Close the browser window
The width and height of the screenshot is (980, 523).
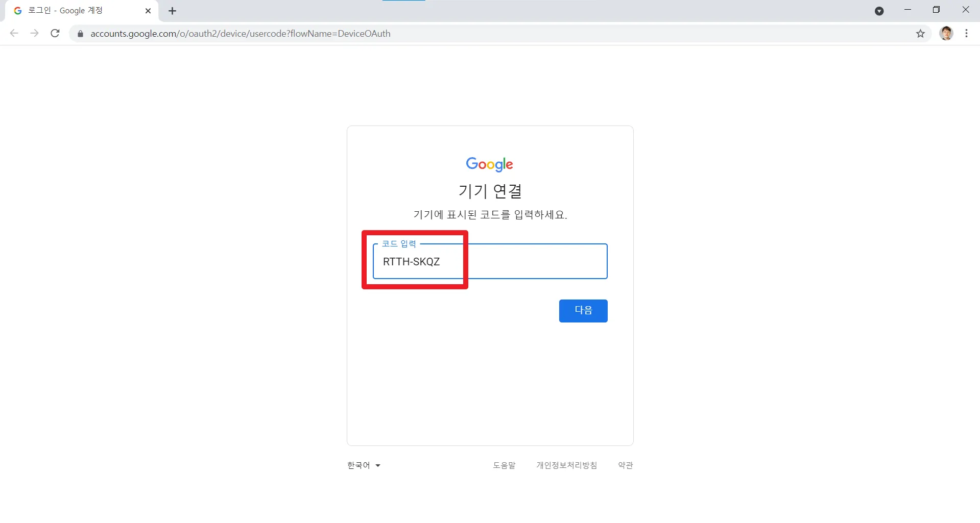[x=965, y=10]
